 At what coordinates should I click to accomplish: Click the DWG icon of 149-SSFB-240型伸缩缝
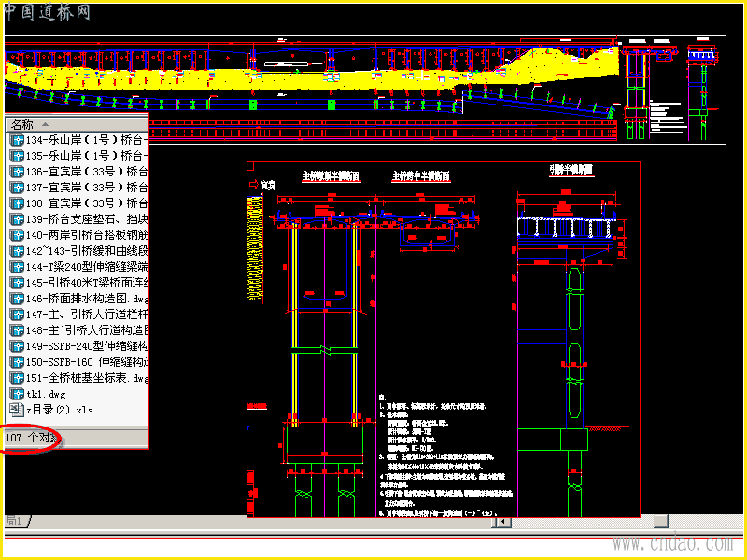pos(17,346)
